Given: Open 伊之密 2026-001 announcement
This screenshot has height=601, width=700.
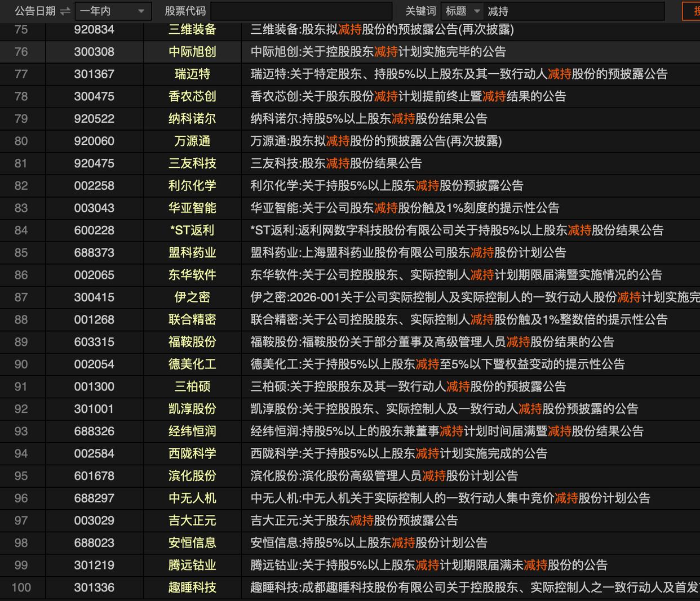Looking at the screenshot, I should pos(475,297).
